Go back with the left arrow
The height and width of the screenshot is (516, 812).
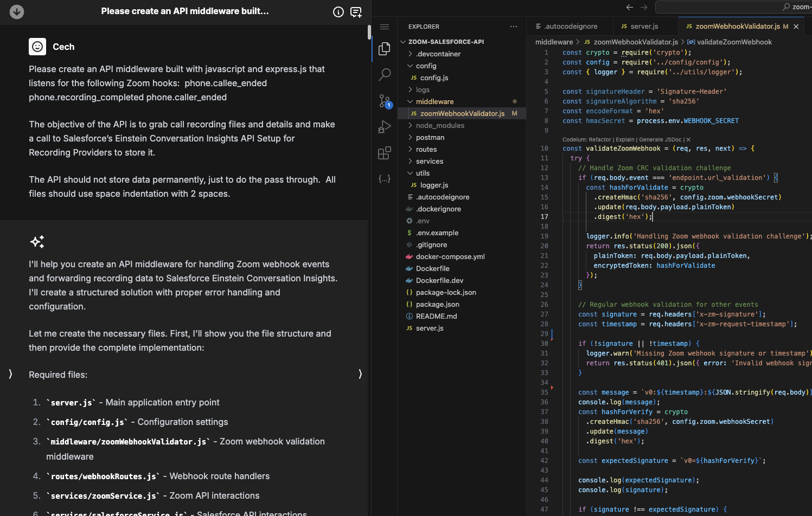coord(630,7)
